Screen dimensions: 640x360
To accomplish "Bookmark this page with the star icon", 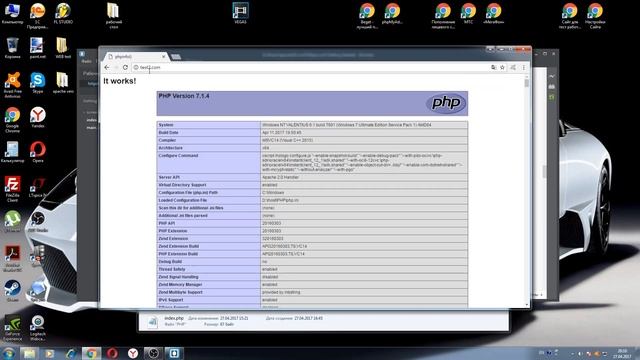I will coord(502,67).
